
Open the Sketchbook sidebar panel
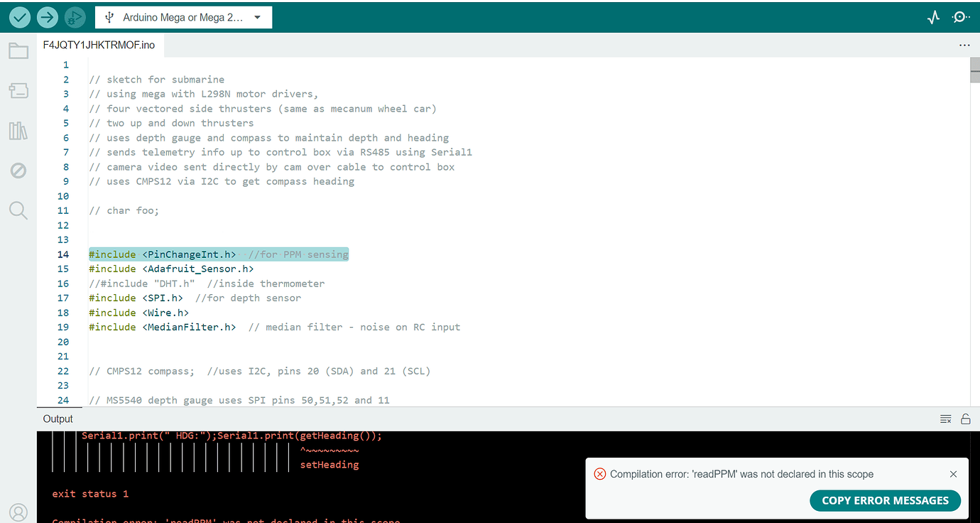click(x=18, y=50)
